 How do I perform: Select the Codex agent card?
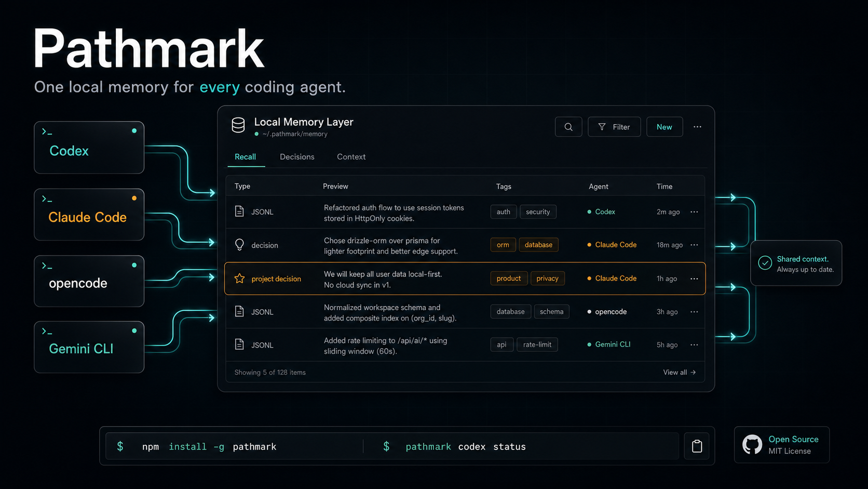point(89,148)
